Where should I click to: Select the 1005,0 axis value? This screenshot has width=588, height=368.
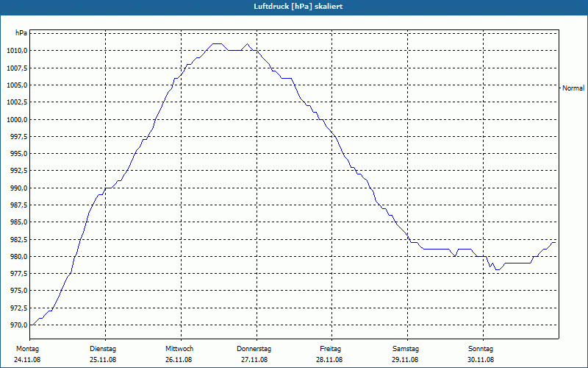(17, 85)
